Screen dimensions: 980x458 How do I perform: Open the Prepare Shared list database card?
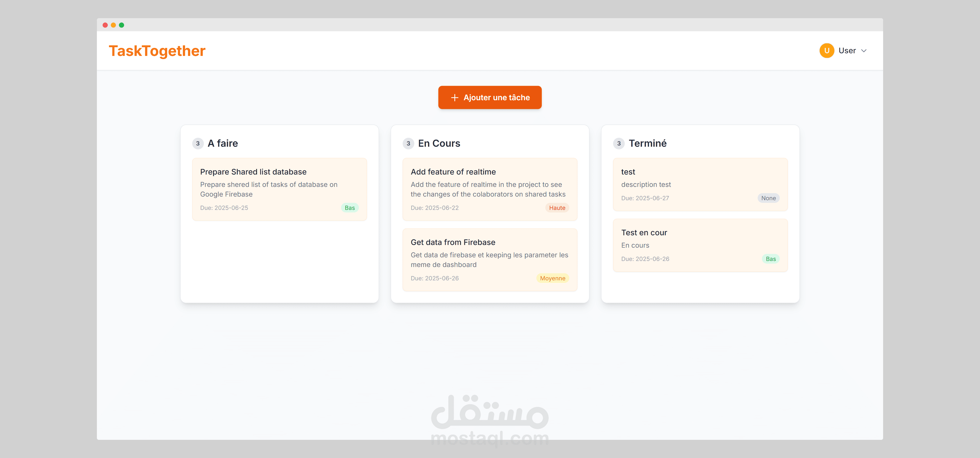click(x=279, y=189)
